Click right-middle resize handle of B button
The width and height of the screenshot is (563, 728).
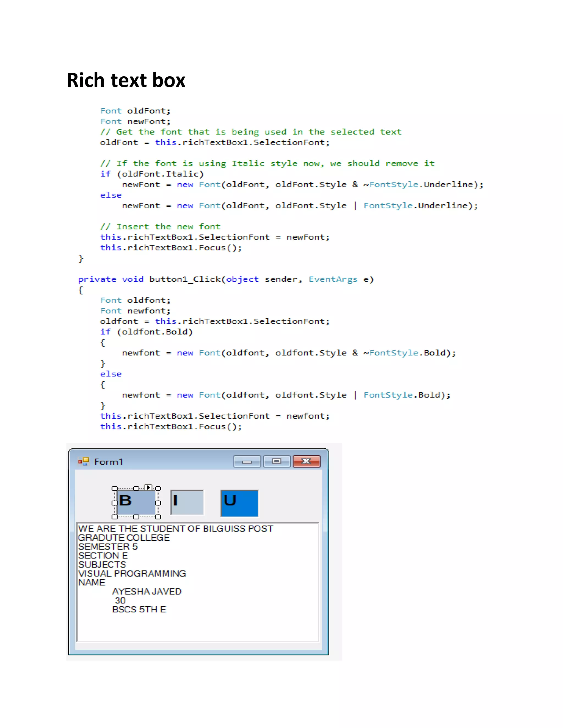[x=158, y=503]
